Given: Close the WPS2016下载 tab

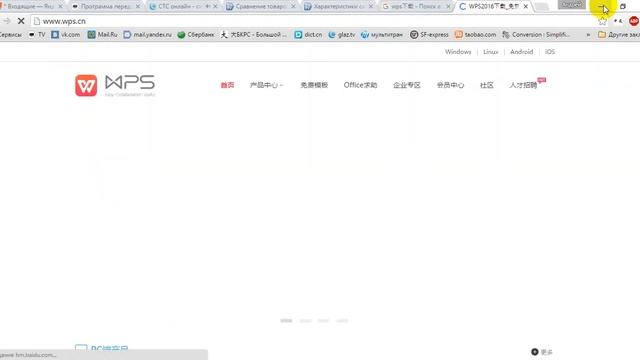Looking at the screenshot, I should click(x=526, y=7).
